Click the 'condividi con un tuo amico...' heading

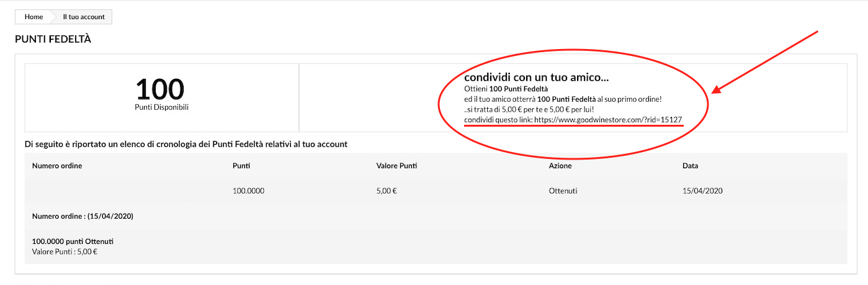pos(536,79)
